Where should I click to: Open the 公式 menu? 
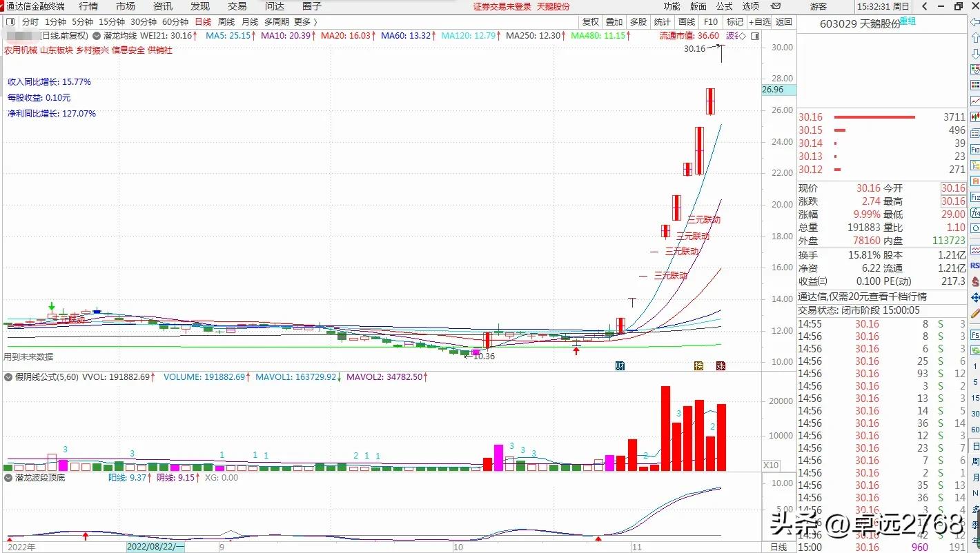pos(725,6)
